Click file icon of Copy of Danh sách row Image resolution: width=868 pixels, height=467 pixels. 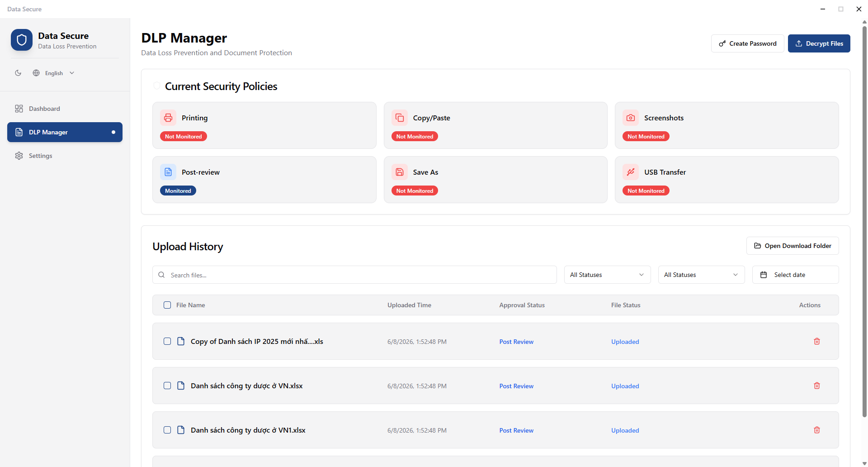tap(181, 341)
